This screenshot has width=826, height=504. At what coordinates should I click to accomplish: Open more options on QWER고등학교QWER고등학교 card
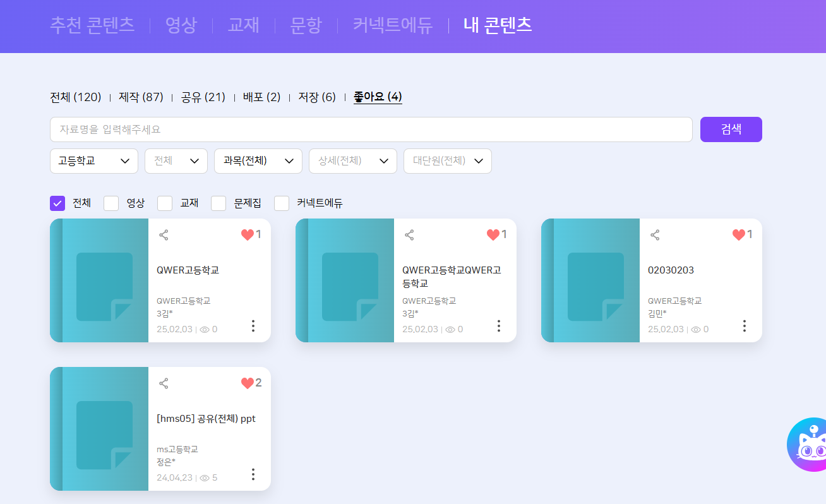click(x=498, y=326)
